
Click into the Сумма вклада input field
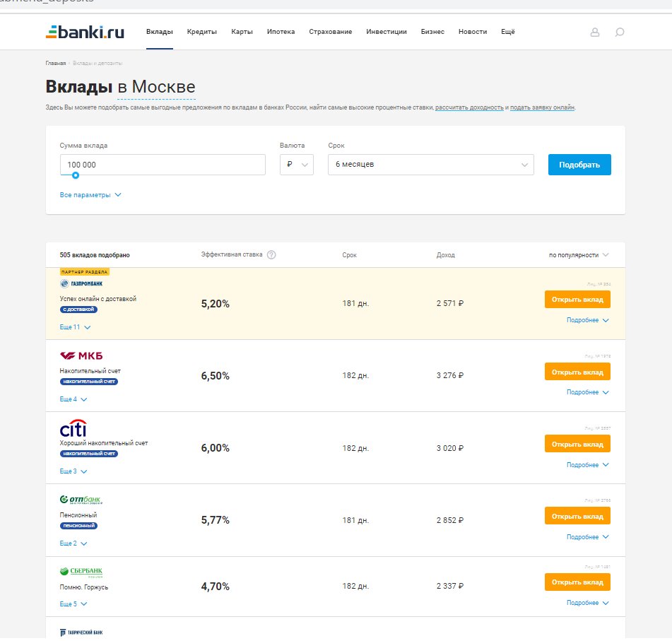(x=163, y=165)
